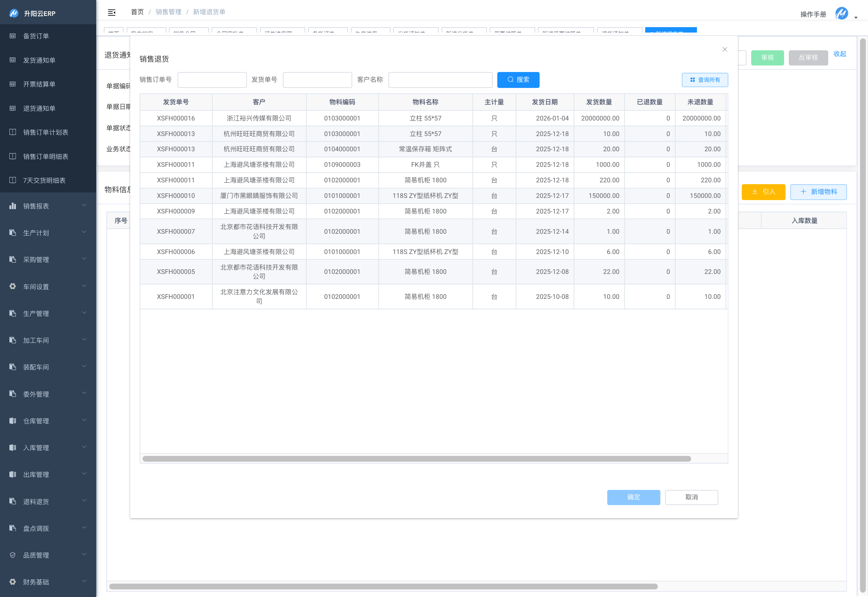Click the 销售订单计划表 book icon
The image size is (868, 597).
13,132
